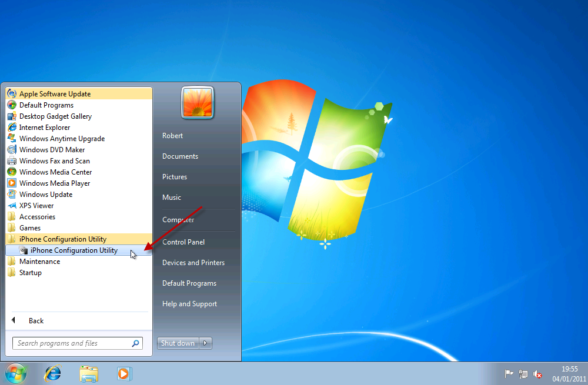Image resolution: width=588 pixels, height=385 pixels.
Task: Select Devices and Printers
Action: coord(193,263)
